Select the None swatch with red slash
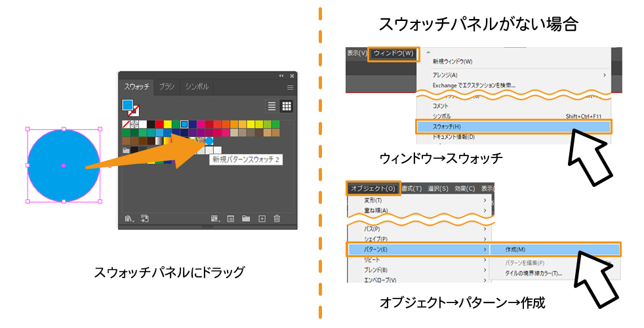644x328 pixels. point(126,124)
